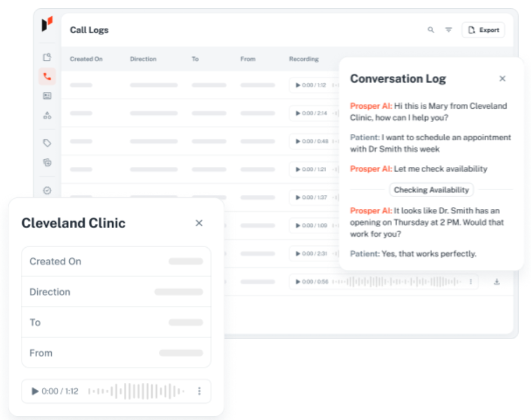Export the call logs
Screen dimensions: 531x420
483,30
